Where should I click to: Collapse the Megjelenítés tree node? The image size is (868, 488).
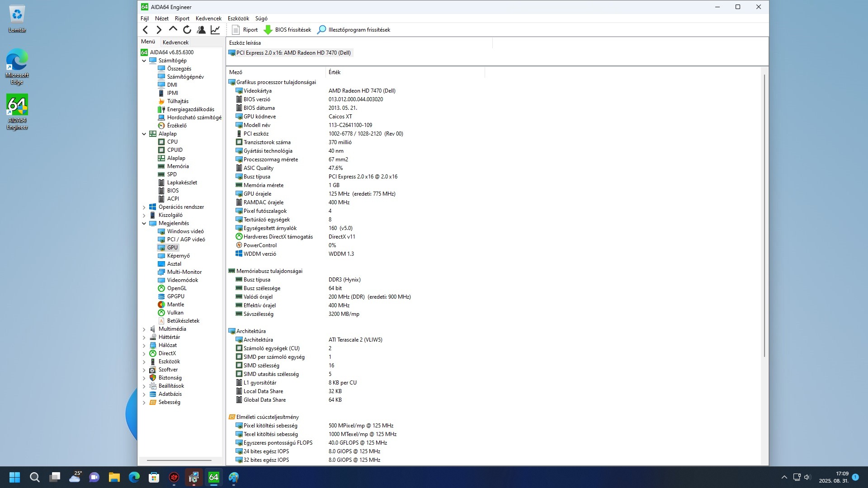click(144, 223)
